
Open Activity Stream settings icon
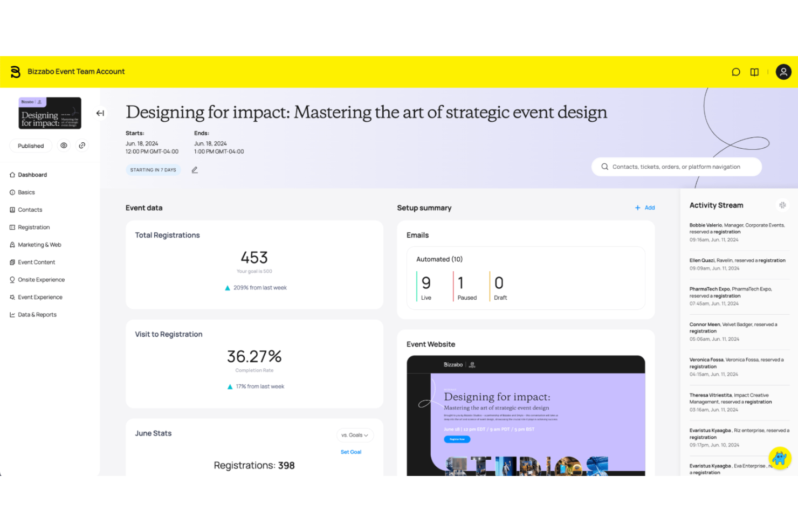(782, 205)
